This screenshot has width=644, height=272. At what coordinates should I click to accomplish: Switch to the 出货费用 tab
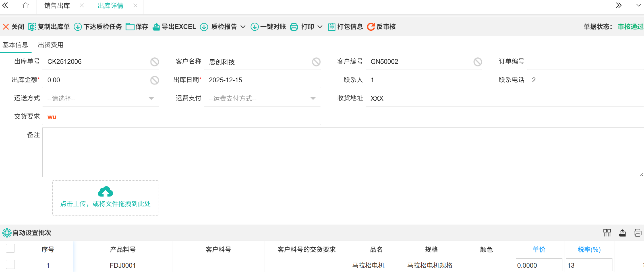coord(51,45)
